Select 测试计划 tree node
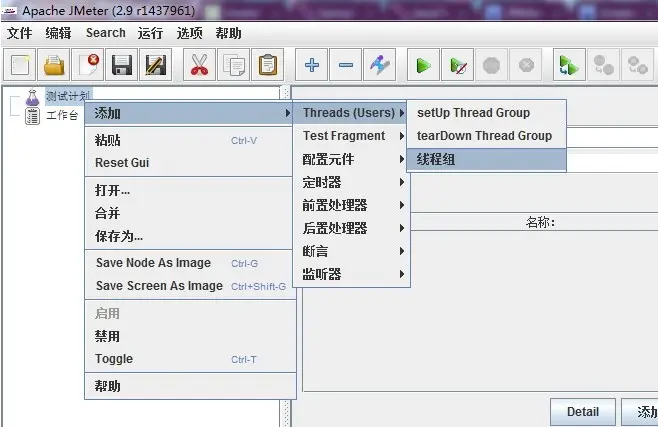 point(68,96)
